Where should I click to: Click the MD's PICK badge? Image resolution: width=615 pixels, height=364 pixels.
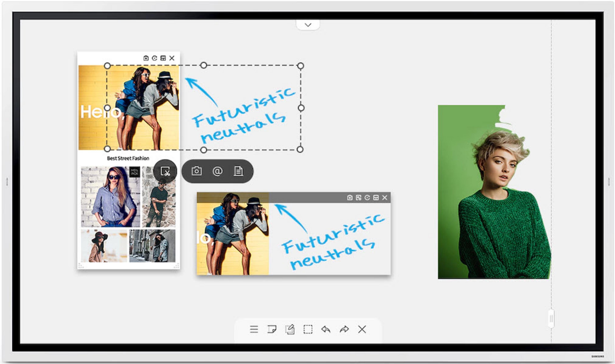[x=135, y=172]
